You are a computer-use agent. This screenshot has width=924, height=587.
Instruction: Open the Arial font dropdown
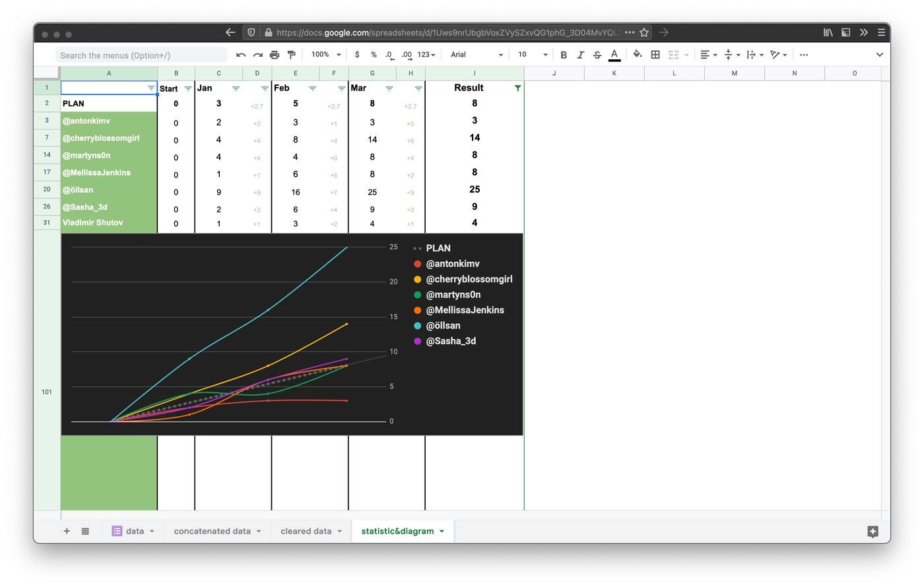[x=477, y=55]
